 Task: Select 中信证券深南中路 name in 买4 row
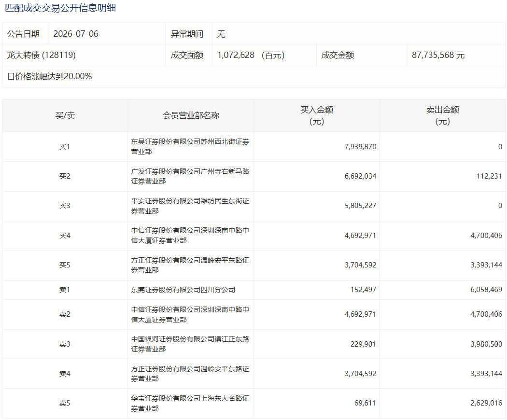(190, 236)
